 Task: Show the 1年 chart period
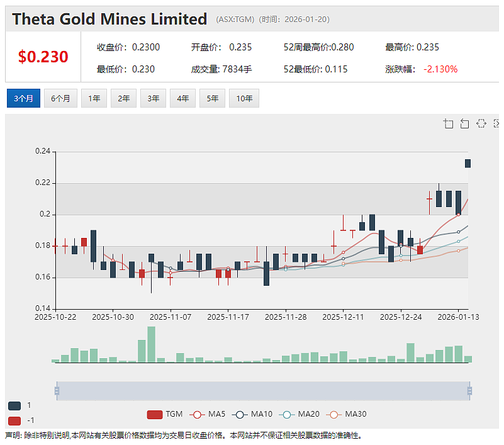click(x=94, y=98)
